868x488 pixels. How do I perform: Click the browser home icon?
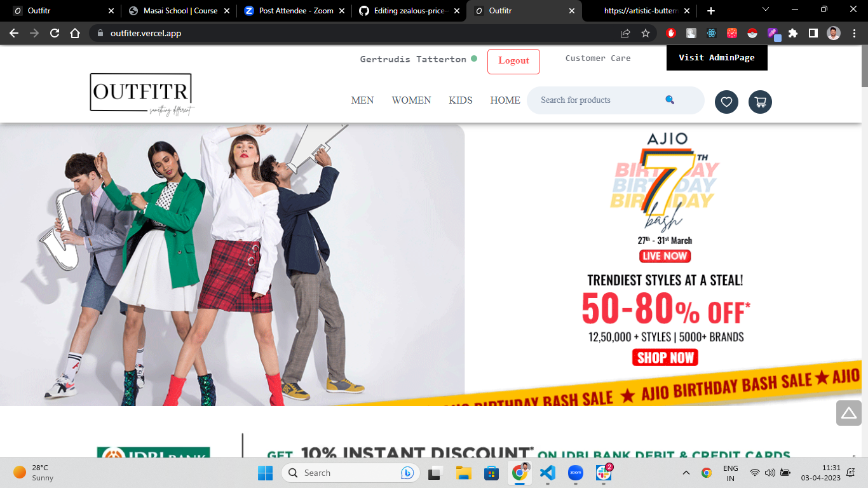tap(75, 33)
